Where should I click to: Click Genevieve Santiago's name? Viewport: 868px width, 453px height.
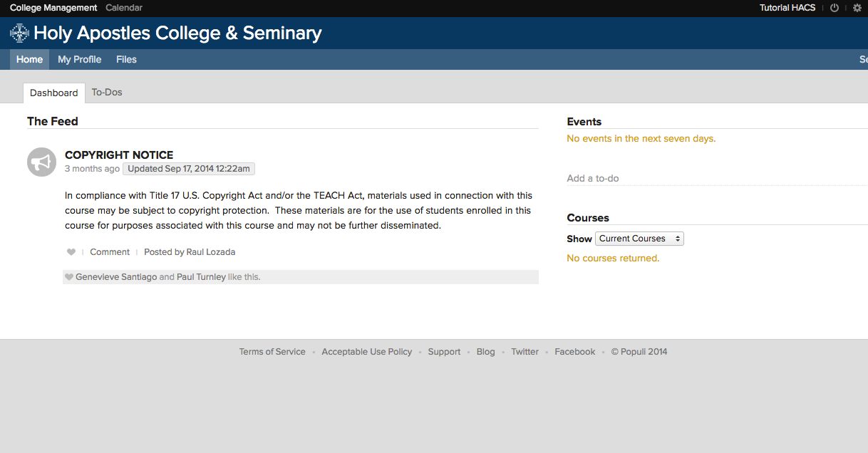pyautogui.click(x=116, y=276)
